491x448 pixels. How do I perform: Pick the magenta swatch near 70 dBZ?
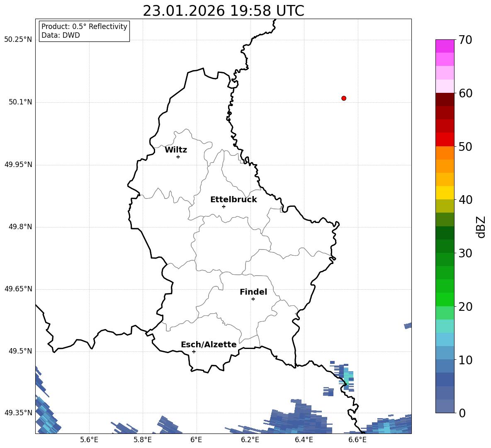click(x=445, y=46)
